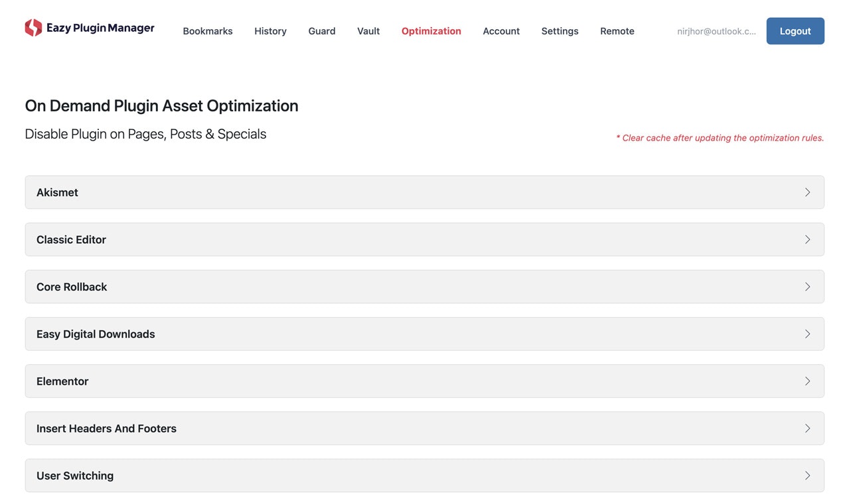Viewport: 843px width, 504px height.
Task: Go to the History page
Action: [x=270, y=31]
